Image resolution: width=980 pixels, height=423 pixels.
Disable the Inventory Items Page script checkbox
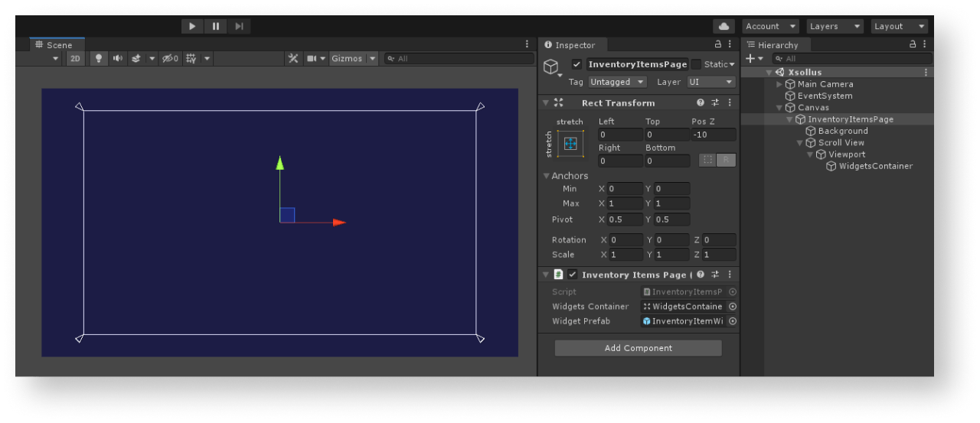(572, 275)
